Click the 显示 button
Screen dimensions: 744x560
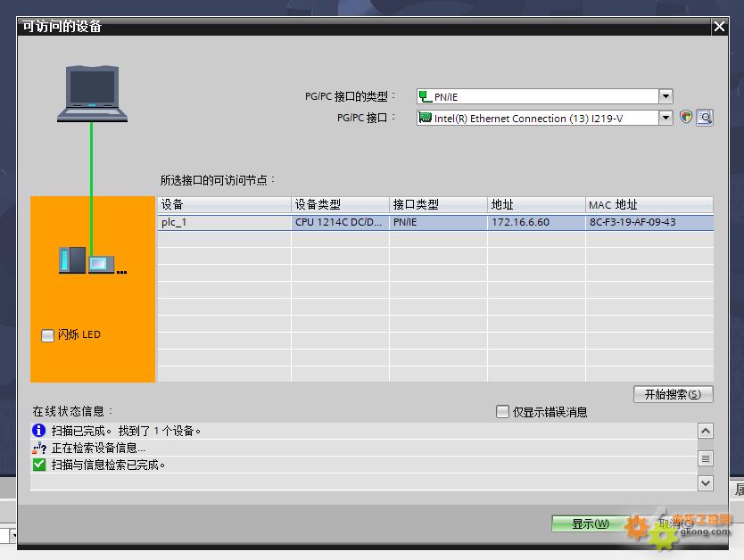(591, 523)
